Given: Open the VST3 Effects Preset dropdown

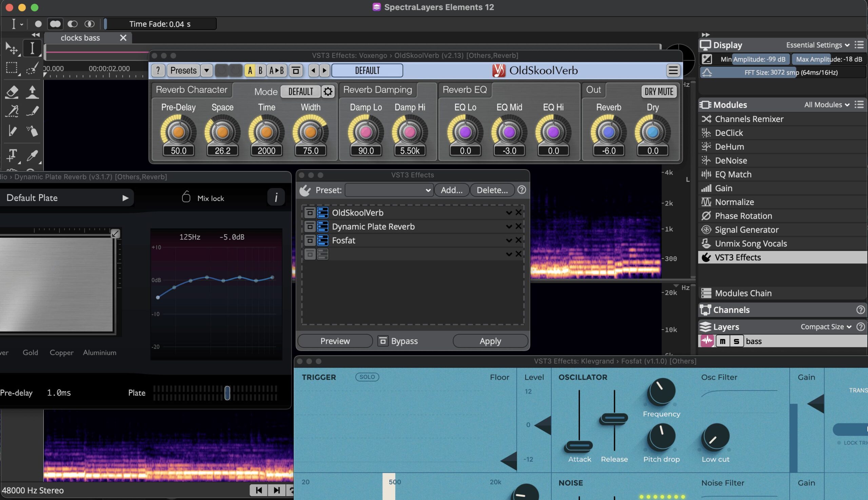Looking at the screenshot, I should pyautogui.click(x=389, y=190).
